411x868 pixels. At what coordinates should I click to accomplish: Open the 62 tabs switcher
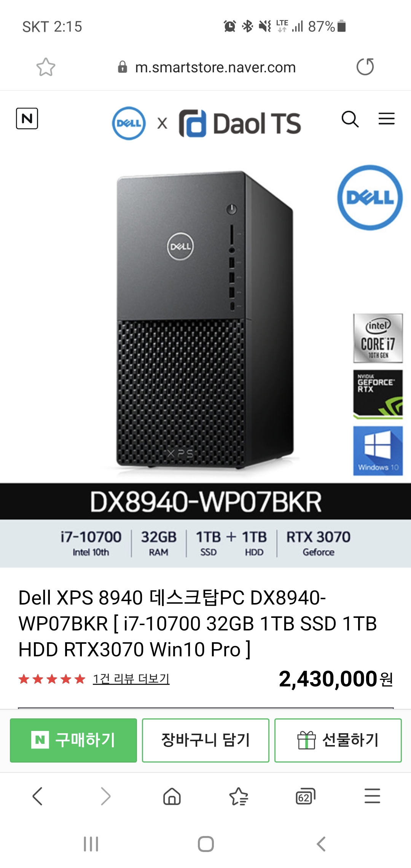coord(306,796)
